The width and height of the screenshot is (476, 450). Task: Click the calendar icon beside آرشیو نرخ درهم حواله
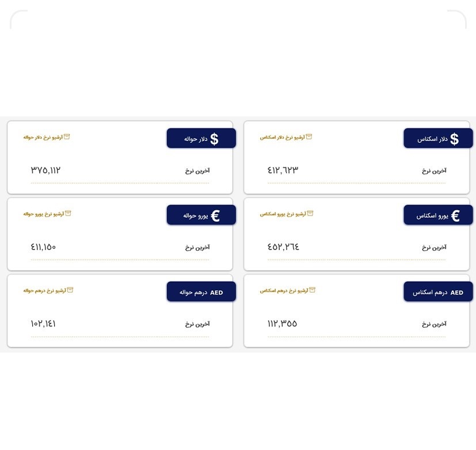coord(70,289)
